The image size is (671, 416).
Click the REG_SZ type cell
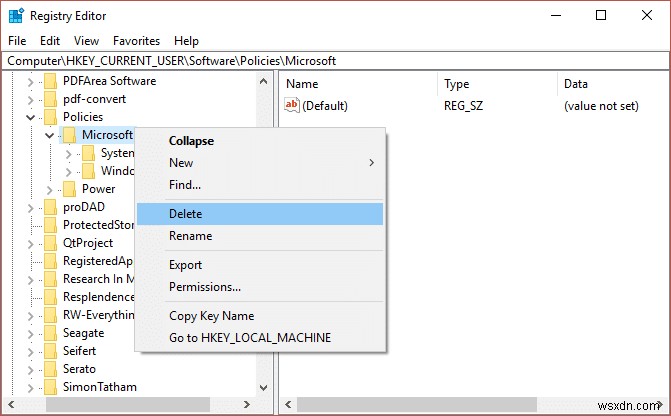click(x=463, y=106)
